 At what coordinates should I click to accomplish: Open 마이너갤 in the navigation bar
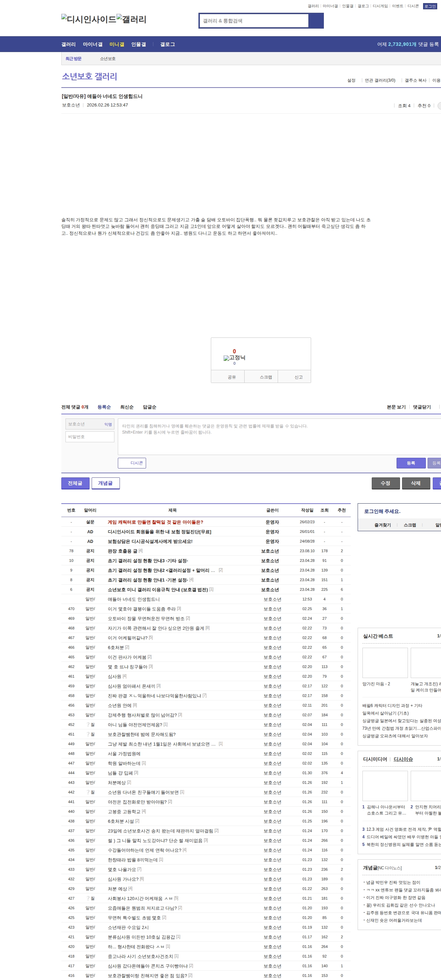point(92,44)
